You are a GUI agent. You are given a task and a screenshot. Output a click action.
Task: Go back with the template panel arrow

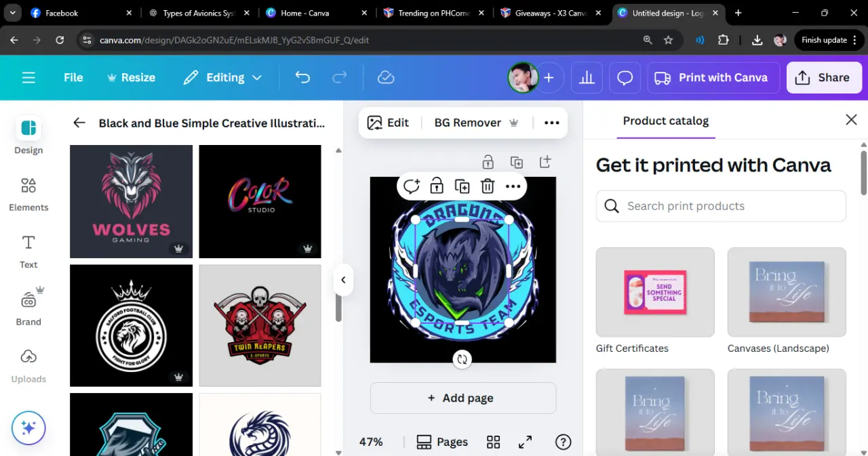click(x=79, y=123)
